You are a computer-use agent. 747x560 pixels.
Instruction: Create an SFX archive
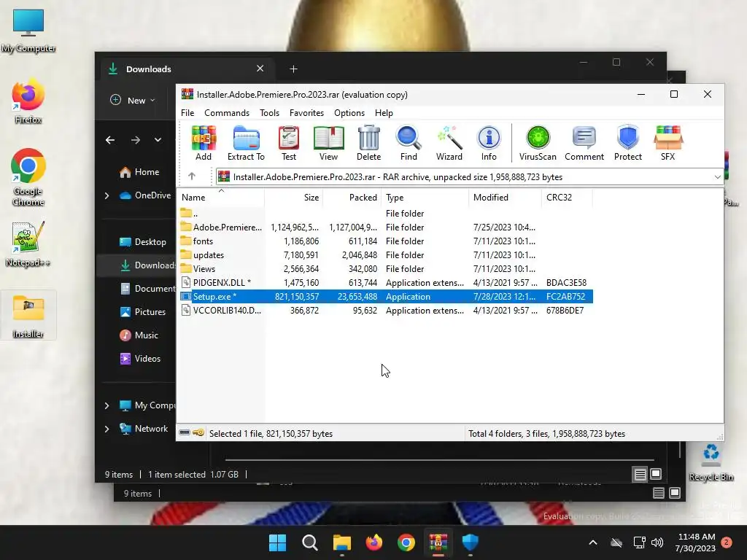click(x=668, y=143)
